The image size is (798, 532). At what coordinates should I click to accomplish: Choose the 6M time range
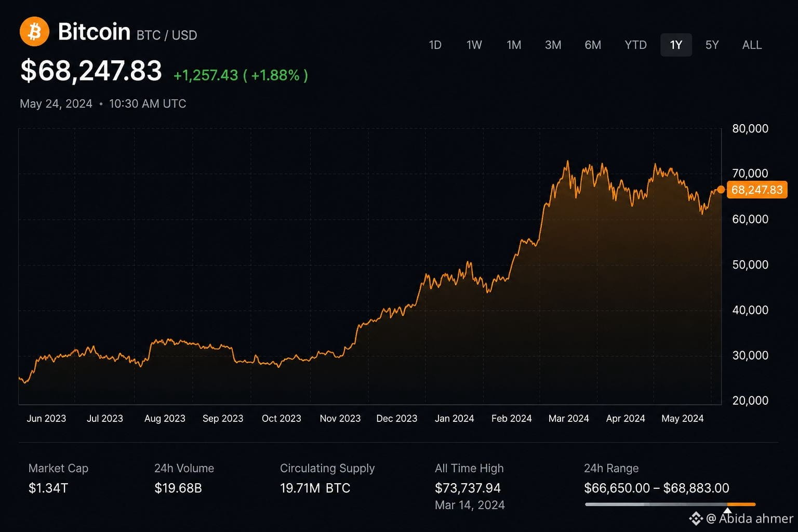pyautogui.click(x=593, y=45)
